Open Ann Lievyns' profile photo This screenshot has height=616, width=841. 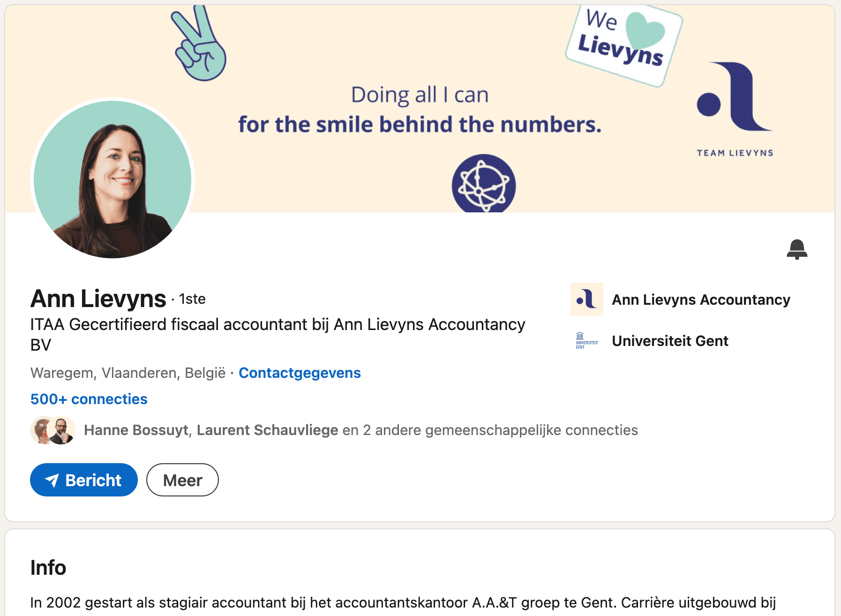[x=113, y=179]
